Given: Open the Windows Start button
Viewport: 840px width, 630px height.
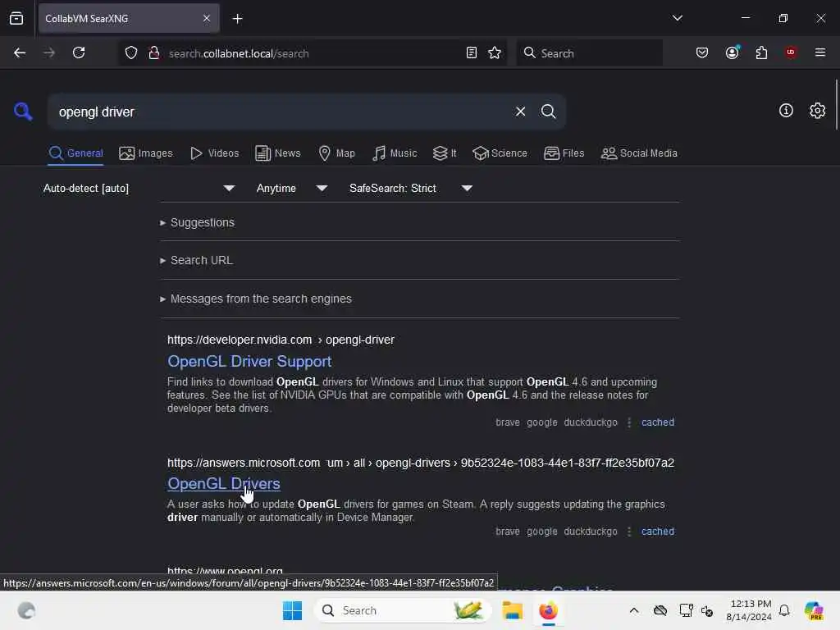Looking at the screenshot, I should pos(292,610).
